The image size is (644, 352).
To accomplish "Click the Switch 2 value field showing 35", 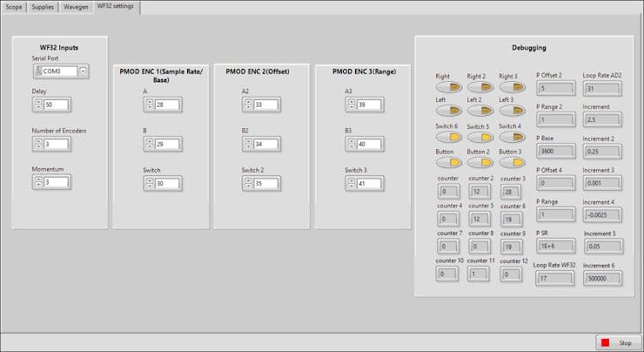I will tap(265, 183).
